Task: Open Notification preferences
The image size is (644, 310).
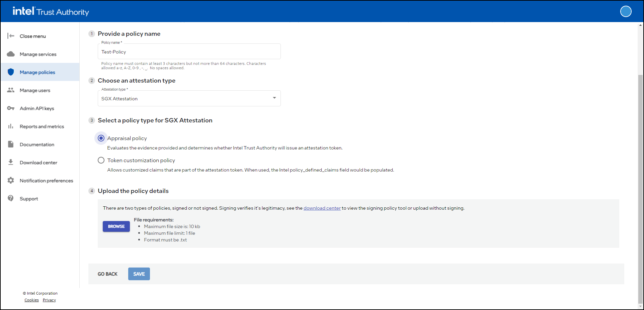Action: [40, 181]
